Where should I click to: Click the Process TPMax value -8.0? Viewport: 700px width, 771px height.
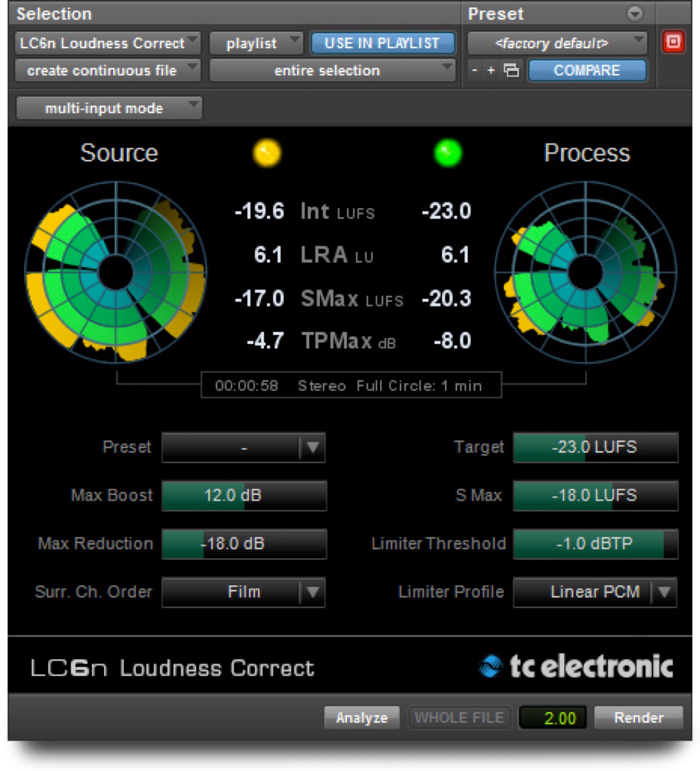[x=452, y=341]
